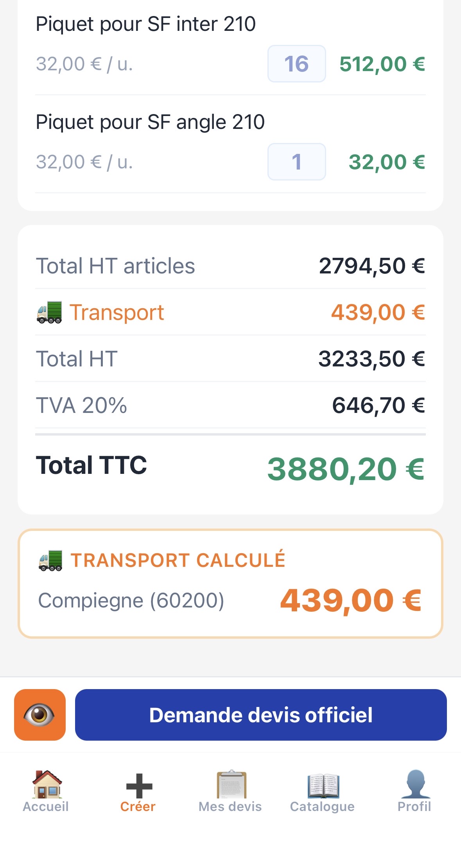This screenshot has width=461, height=868.
Task: Tap the Total HT articles label
Action: [115, 266]
